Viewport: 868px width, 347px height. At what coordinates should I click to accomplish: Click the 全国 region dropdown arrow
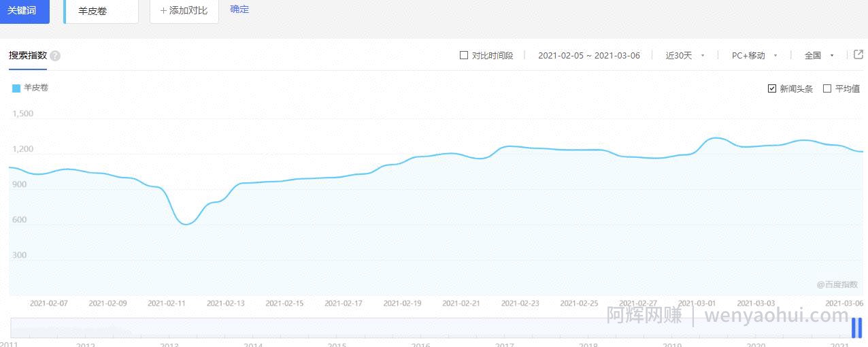pos(832,56)
